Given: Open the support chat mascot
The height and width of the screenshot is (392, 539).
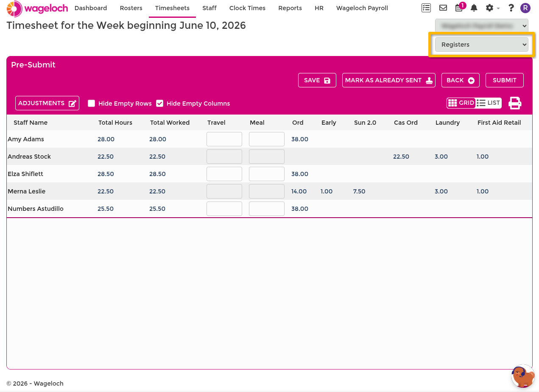Looking at the screenshot, I should click(522, 376).
